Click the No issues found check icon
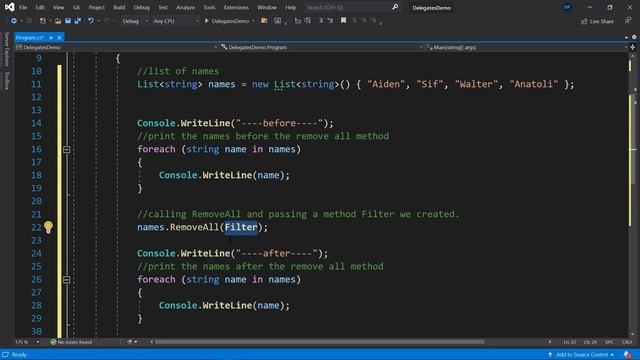 (53, 342)
